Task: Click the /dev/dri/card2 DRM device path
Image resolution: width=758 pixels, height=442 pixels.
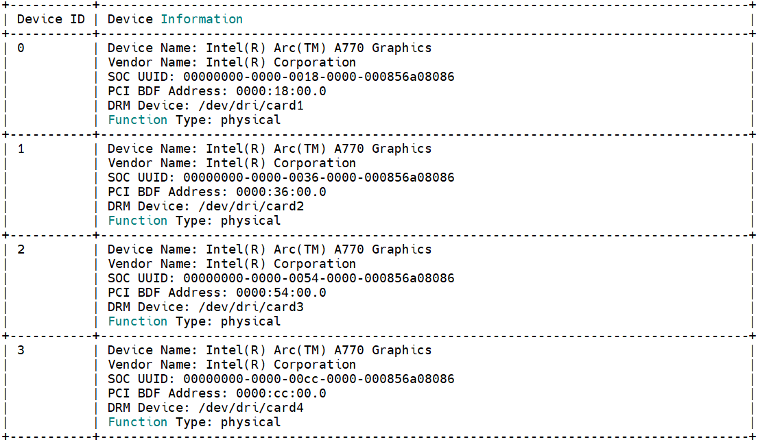Action: pos(251,206)
